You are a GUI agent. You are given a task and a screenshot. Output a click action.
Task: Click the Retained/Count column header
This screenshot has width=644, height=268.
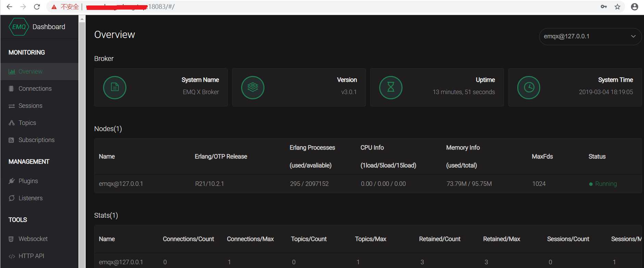[x=440, y=239]
